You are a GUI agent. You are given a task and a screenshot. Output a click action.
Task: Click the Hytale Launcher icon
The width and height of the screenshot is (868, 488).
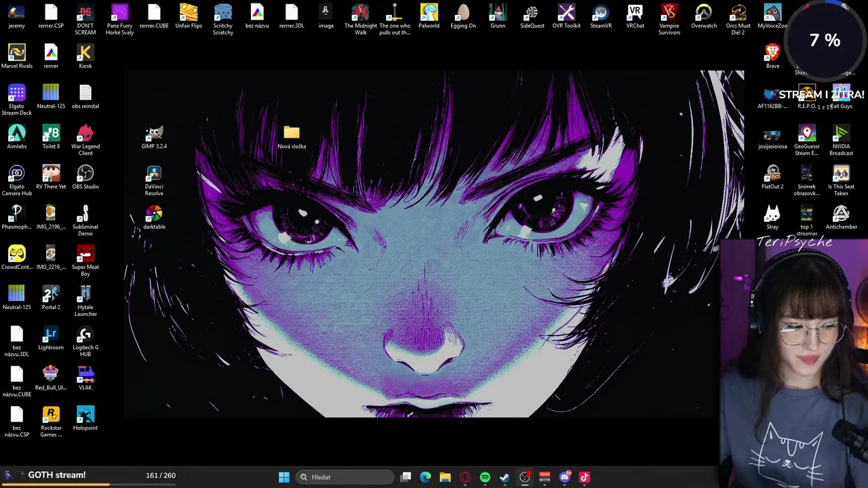85,301
